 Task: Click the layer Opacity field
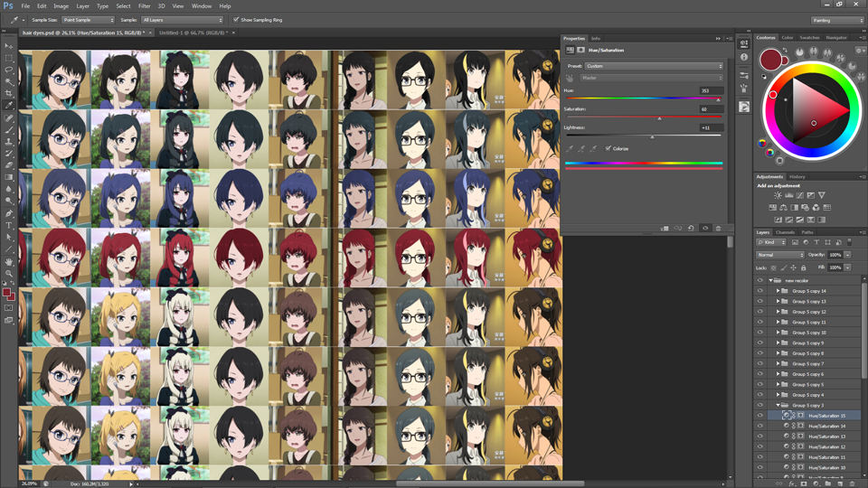(x=835, y=255)
